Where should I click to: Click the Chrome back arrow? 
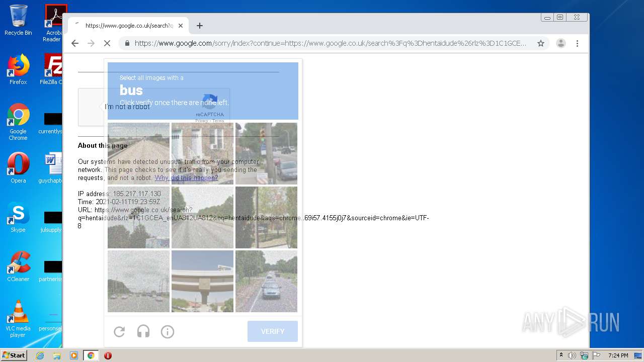pyautogui.click(x=75, y=43)
